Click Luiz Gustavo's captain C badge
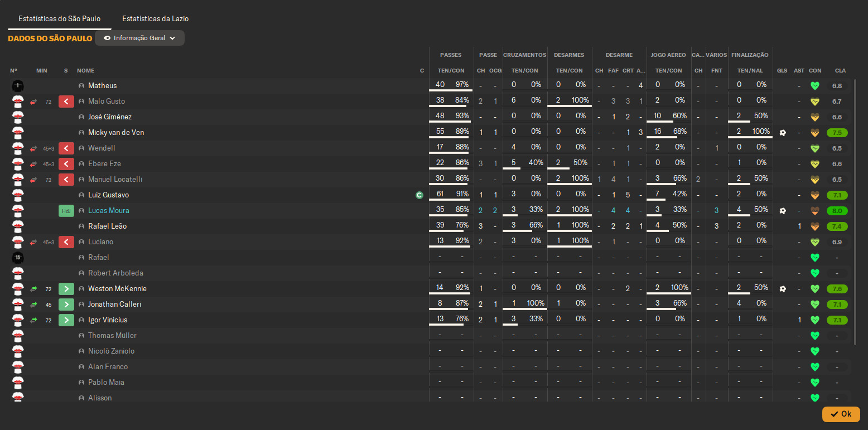This screenshot has height=430, width=868. click(x=419, y=195)
